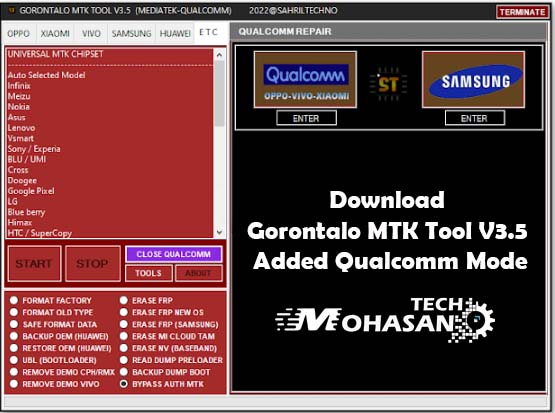
Task: Click the START button
Action: (34, 264)
